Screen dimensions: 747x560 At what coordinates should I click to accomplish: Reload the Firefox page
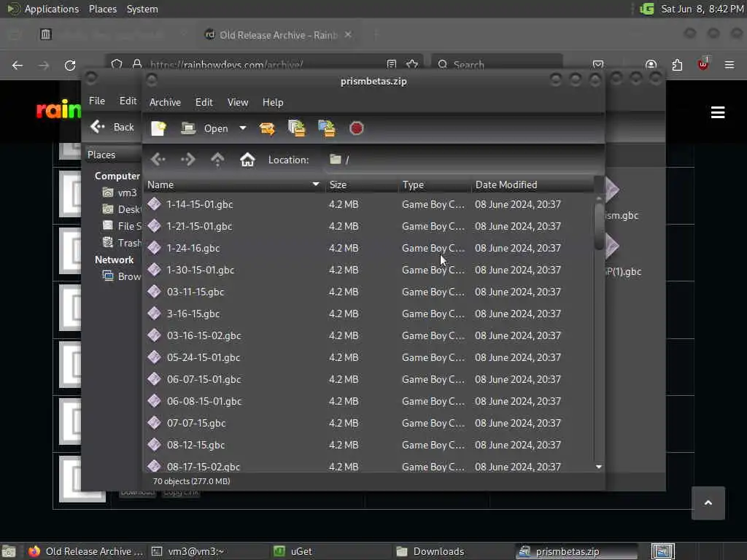pyautogui.click(x=70, y=65)
